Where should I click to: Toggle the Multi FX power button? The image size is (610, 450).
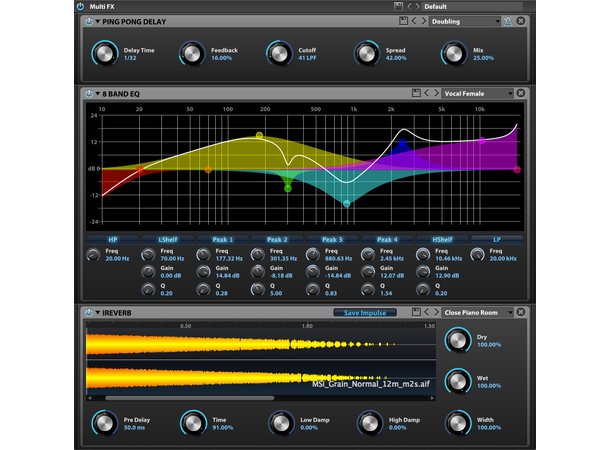[81, 6]
